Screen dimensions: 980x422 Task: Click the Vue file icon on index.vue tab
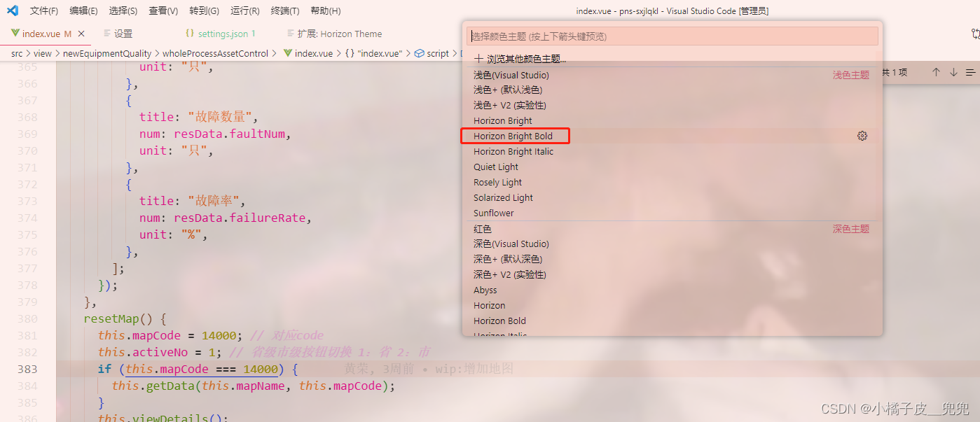(15, 34)
